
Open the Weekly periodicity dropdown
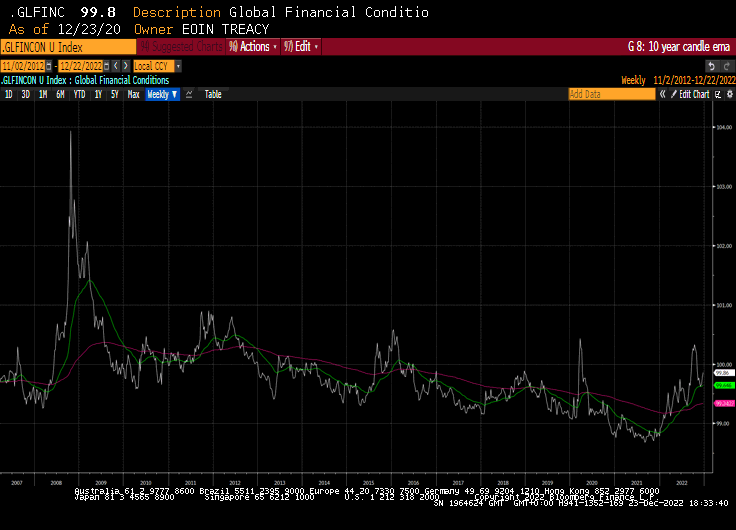click(x=162, y=94)
